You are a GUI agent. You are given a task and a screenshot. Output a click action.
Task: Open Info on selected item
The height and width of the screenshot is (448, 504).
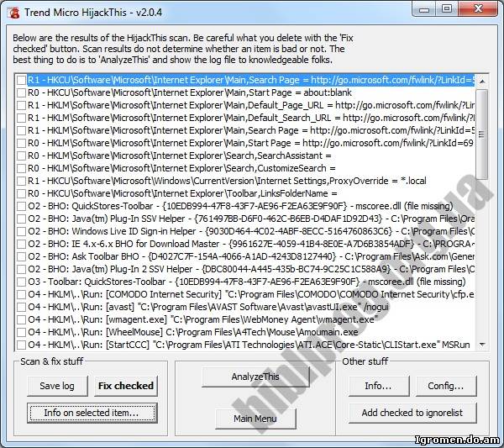(x=92, y=413)
